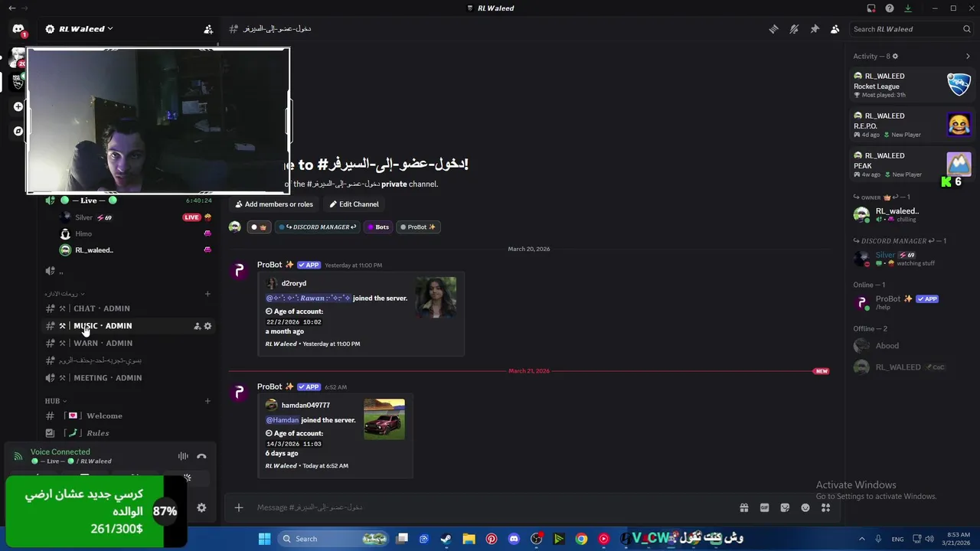Click the @Hamdan mention link
The width and height of the screenshot is (980, 551).
[283, 420]
